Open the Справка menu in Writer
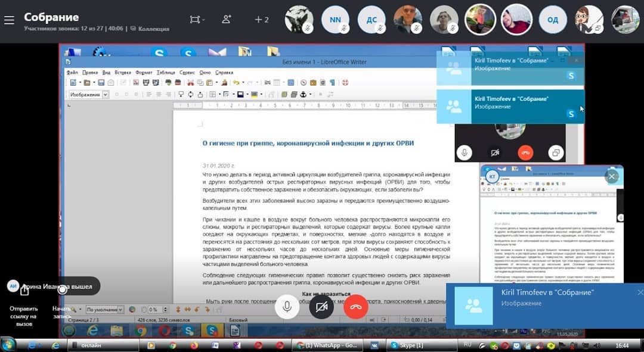The height and width of the screenshot is (352, 644). (x=224, y=72)
